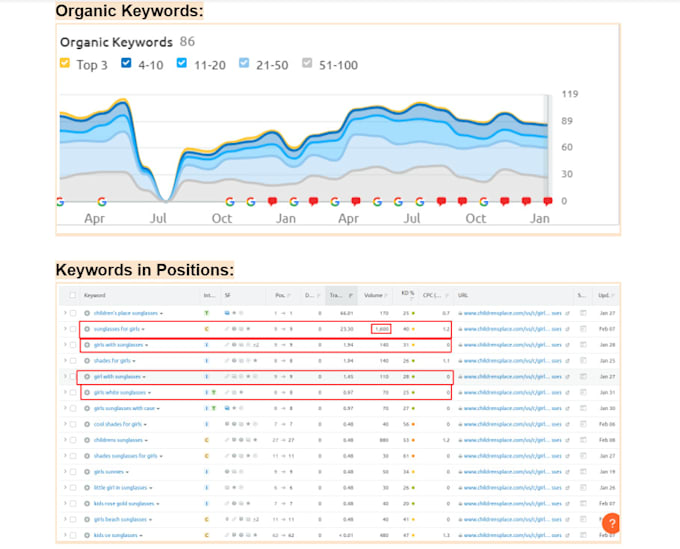Open dropdown arrow after 'sunglasses for girls'
This screenshot has height=549, width=680.
(x=143, y=330)
